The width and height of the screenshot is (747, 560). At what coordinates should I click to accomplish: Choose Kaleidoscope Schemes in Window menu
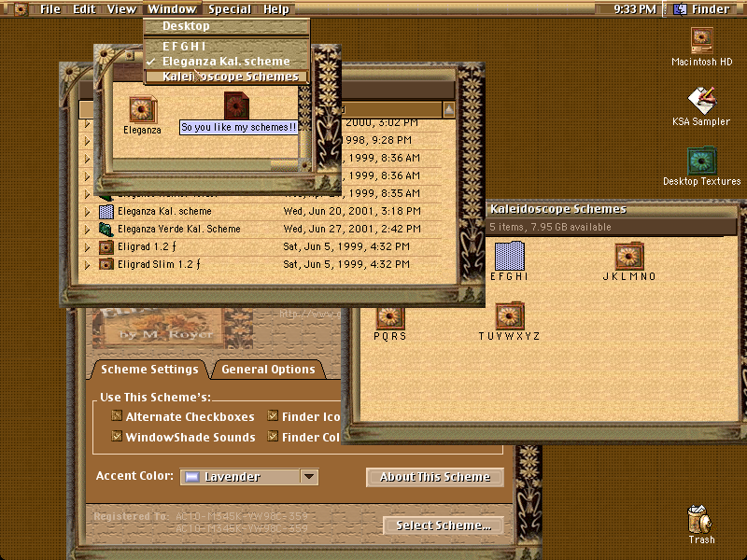click(x=227, y=77)
